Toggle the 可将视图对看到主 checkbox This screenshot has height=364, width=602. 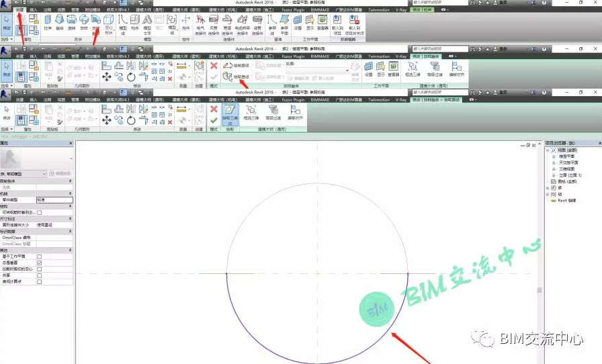tap(40, 212)
